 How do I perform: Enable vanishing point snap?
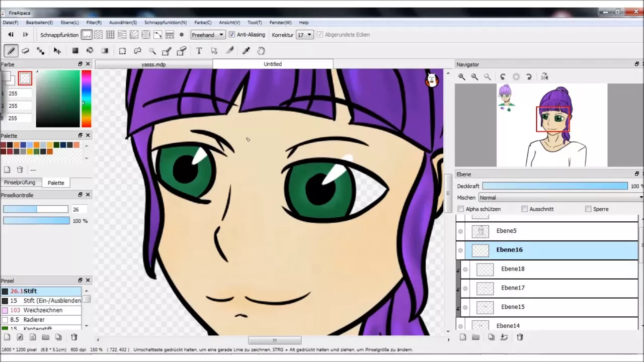click(x=122, y=35)
